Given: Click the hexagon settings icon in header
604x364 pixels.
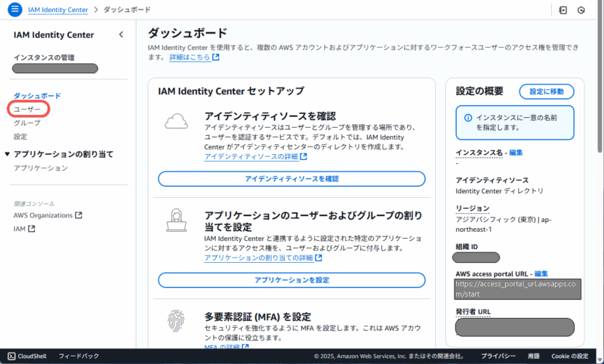Looking at the screenshot, I should coord(581,10).
